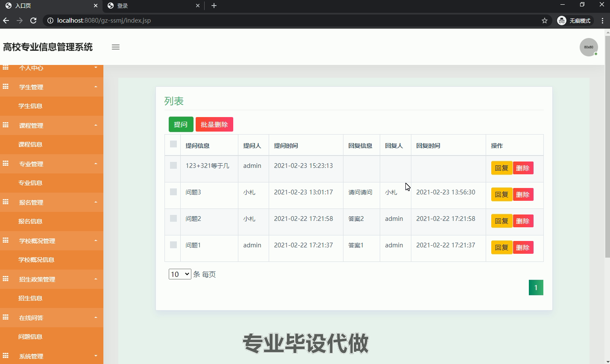Check the row checkbox for 问题3
Screen dimensions: 610x364
(x=173, y=192)
